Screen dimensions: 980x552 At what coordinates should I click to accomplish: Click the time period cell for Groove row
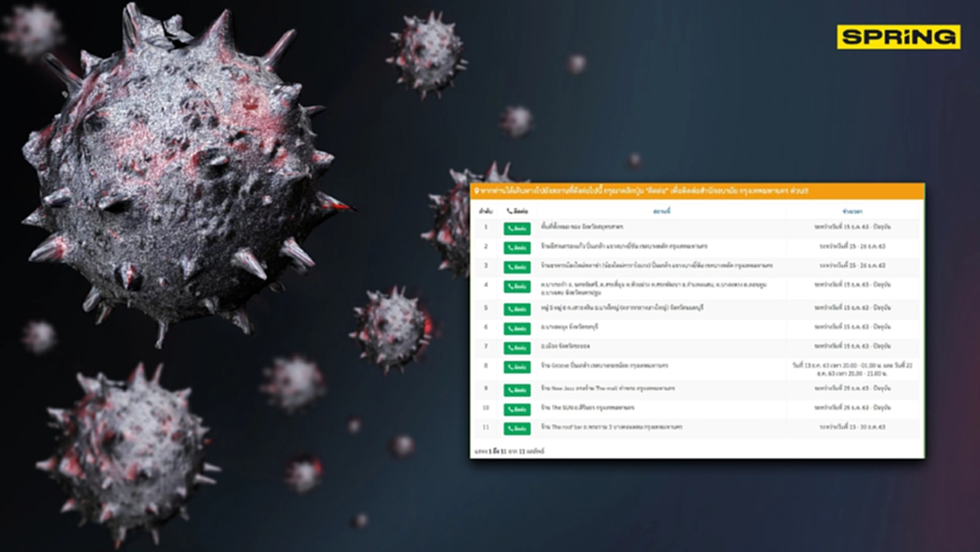[x=852, y=369]
